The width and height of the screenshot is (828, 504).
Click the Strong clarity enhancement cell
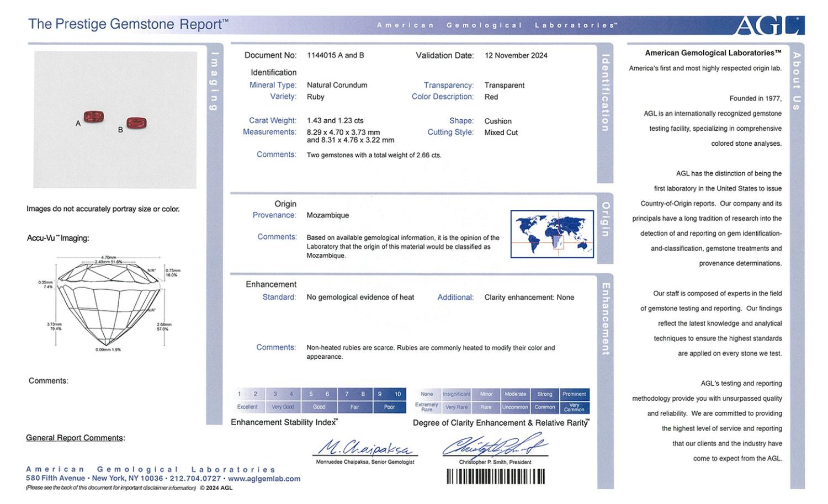click(545, 394)
